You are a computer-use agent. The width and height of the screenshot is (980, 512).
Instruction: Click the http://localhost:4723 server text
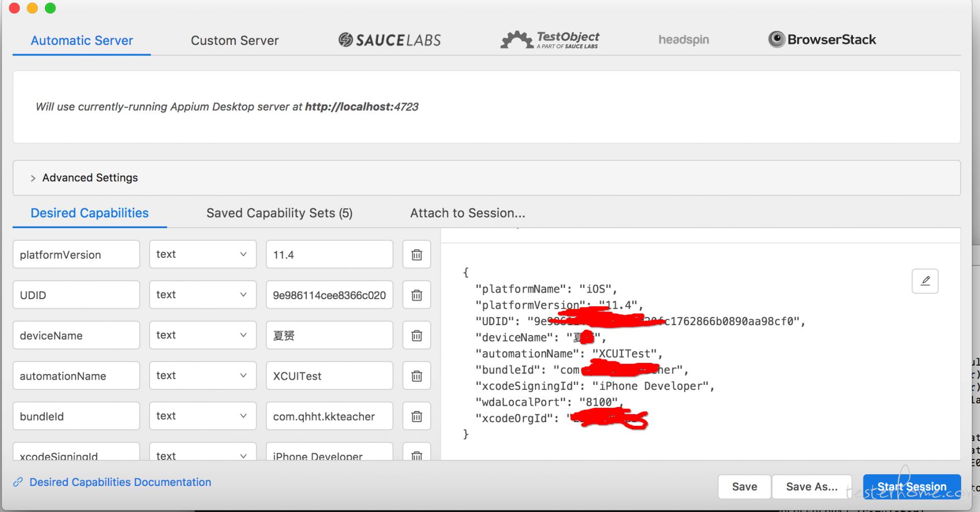pos(361,107)
